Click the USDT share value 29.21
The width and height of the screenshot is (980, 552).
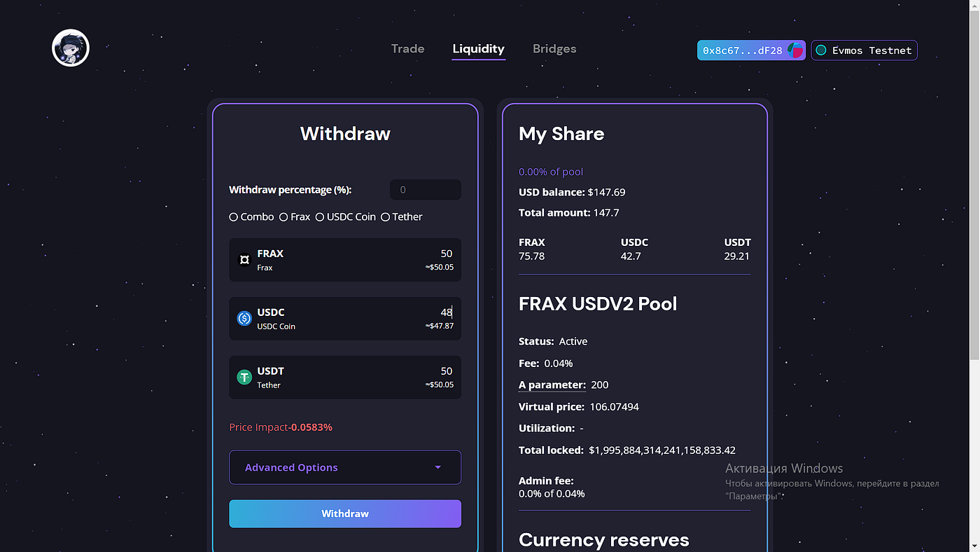pos(737,256)
